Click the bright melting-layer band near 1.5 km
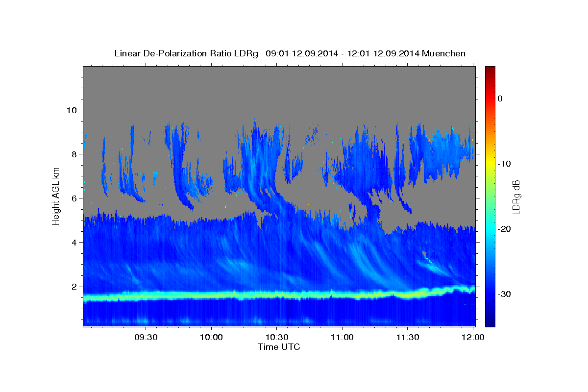 [279, 295]
